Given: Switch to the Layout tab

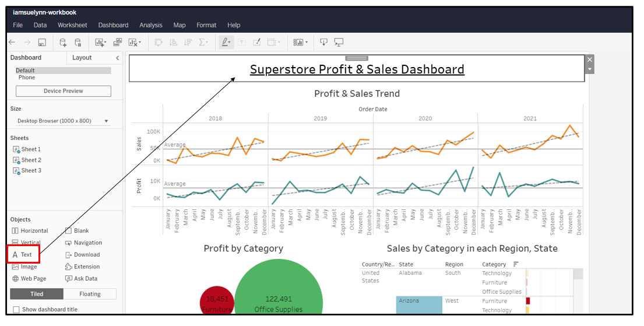Looking at the screenshot, I should pyautogui.click(x=82, y=58).
